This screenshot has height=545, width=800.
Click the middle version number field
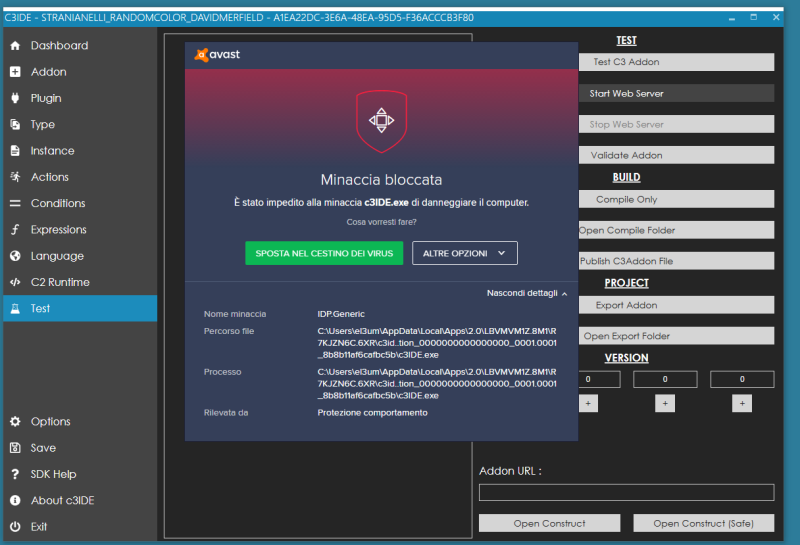(665, 379)
